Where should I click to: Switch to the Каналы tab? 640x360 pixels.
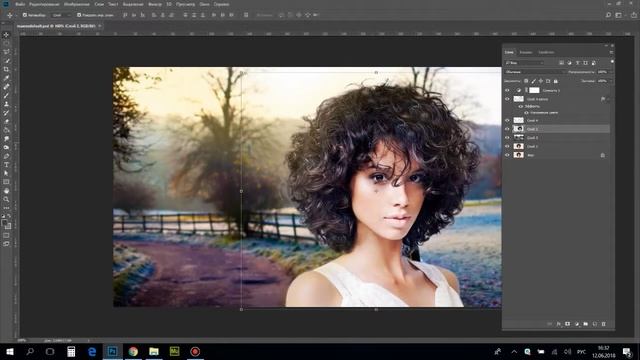(526, 52)
